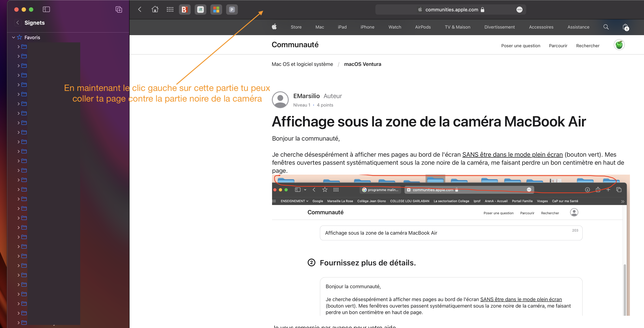Follow the Mac OS et logiciel système breadcrumb
644x328 pixels.
pos(302,64)
